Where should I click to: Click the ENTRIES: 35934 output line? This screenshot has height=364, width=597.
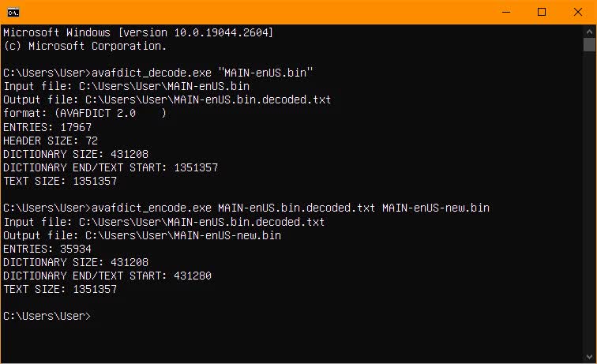click(47, 249)
